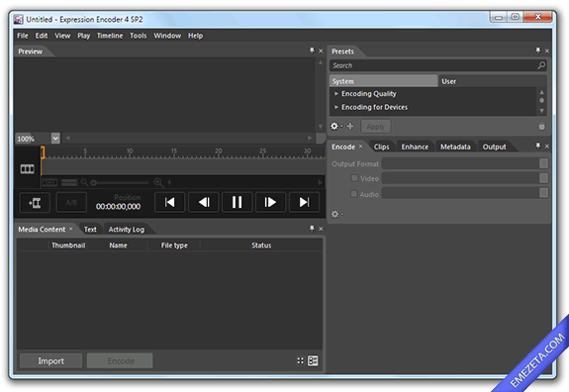Click the presets list scroll-down arrow
Image resolution: width=569 pixels, height=392 pixels.
[541, 111]
